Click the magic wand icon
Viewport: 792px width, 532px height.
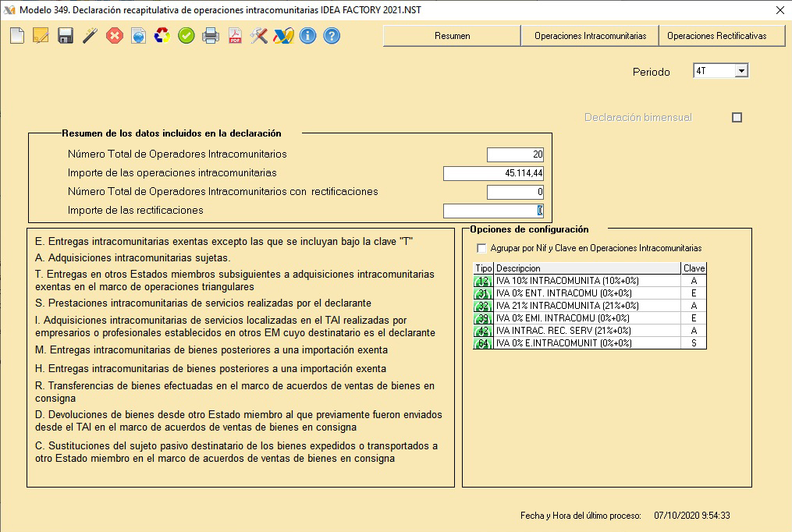tap(90, 36)
